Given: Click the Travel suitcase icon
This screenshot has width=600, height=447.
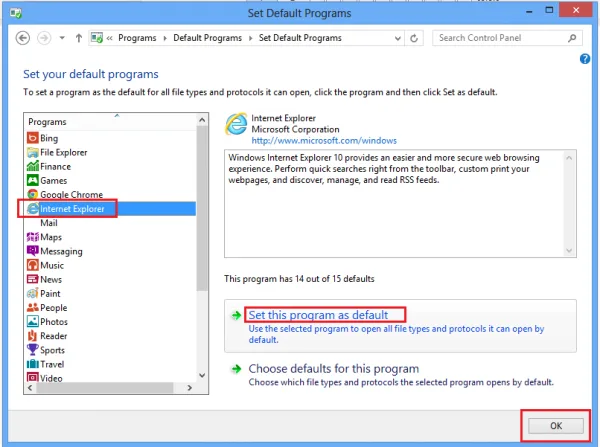Looking at the screenshot, I should coord(33,364).
